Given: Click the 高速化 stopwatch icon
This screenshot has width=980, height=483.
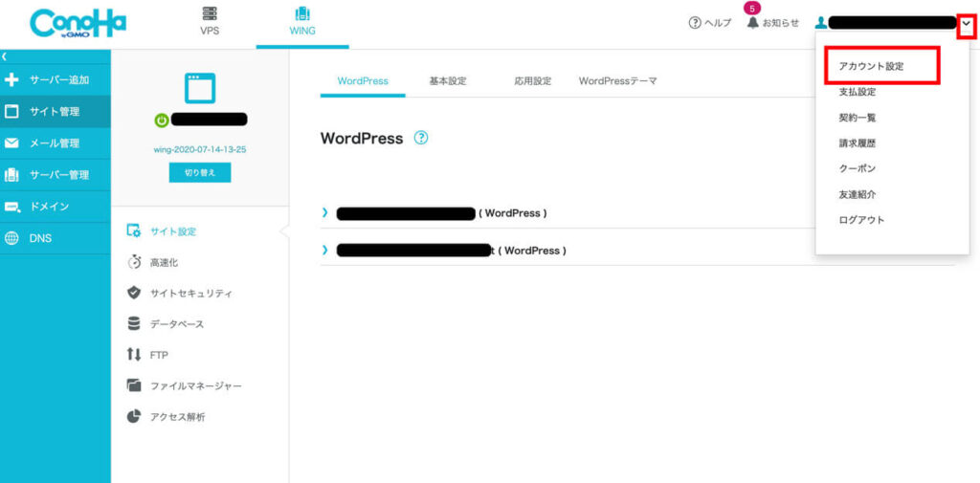Looking at the screenshot, I should point(134,262).
